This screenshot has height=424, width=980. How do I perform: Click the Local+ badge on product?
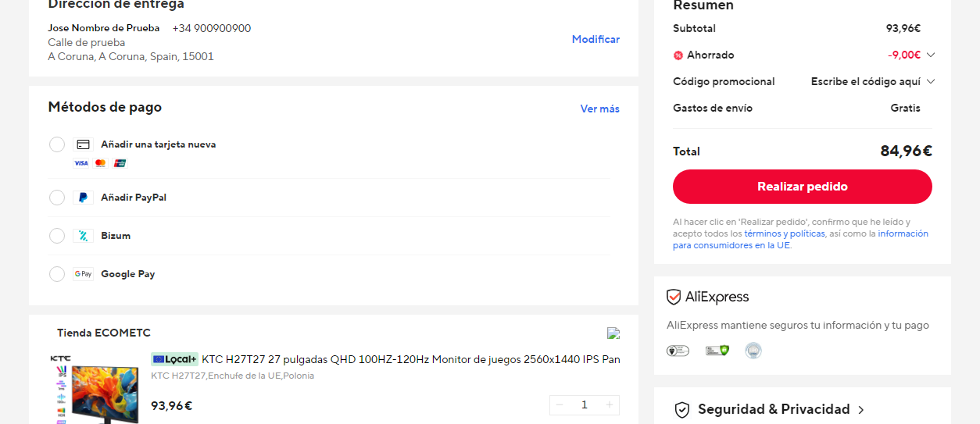174,359
